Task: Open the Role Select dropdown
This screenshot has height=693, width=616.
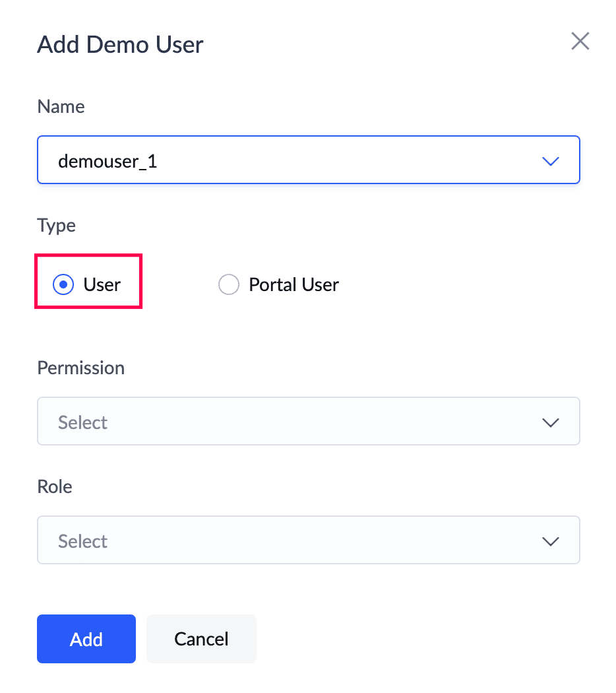Action: coord(308,541)
